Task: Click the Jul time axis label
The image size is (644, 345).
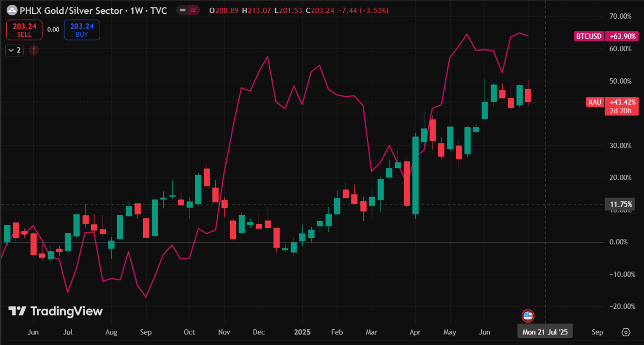Action: [x=68, y=332]
